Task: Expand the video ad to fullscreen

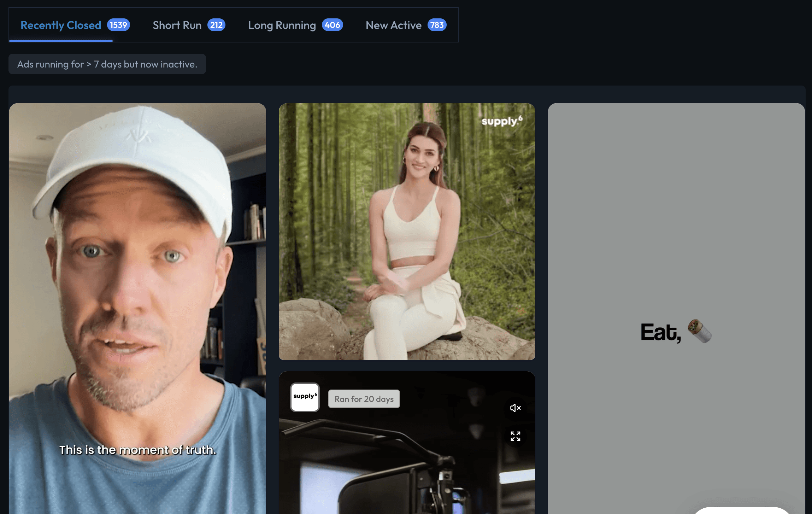Action: pos(515,436)
